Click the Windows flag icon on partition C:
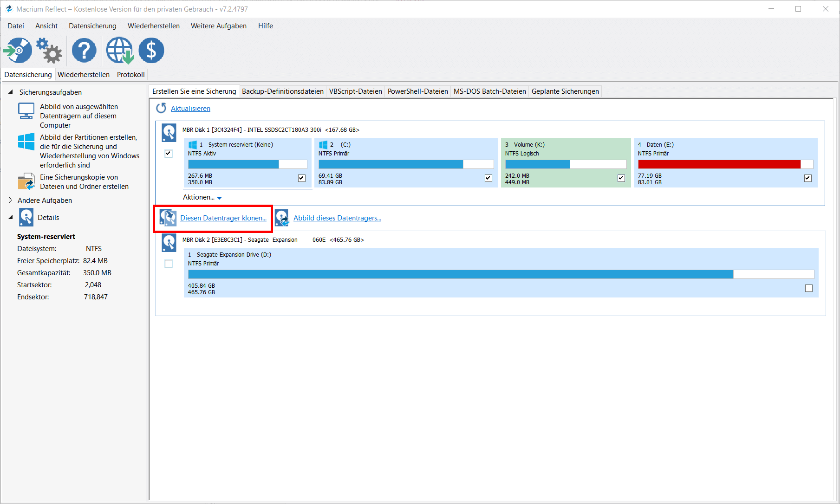Screen dimensions: 840x504 pos(323,145)
